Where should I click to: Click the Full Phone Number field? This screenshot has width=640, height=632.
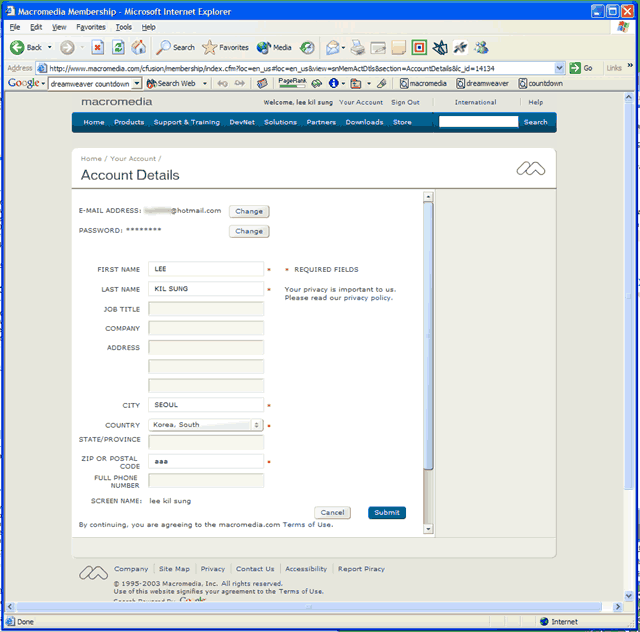point(206,481)
